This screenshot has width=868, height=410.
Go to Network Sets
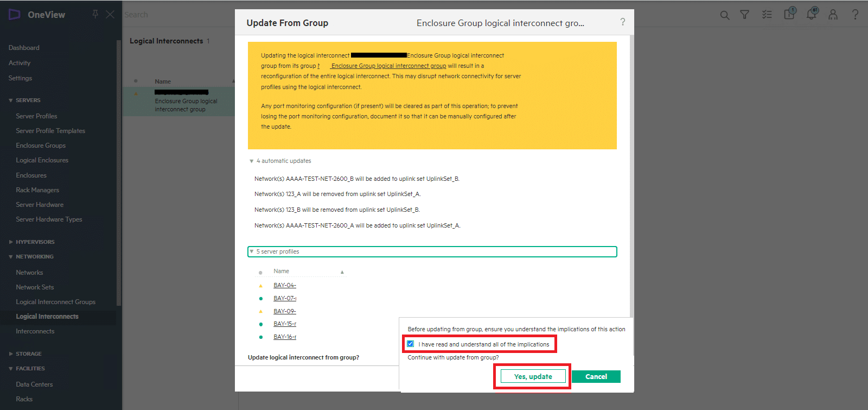(x=35, y=287)
